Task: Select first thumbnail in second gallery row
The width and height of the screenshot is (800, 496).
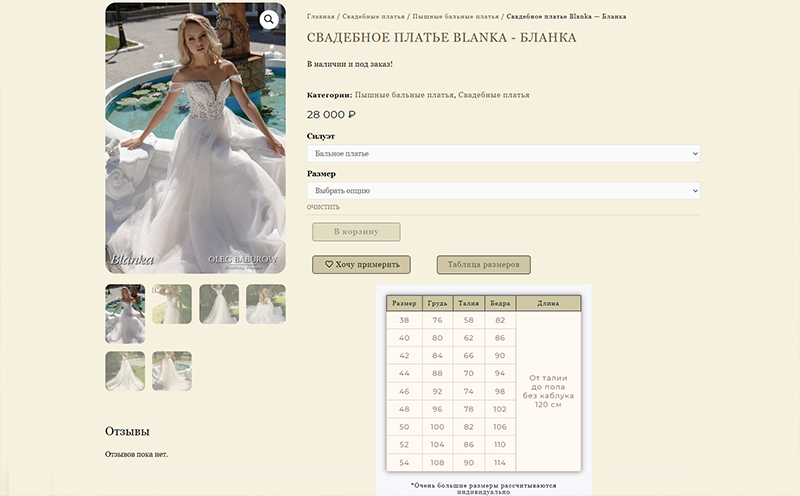Action: point(125,371)
